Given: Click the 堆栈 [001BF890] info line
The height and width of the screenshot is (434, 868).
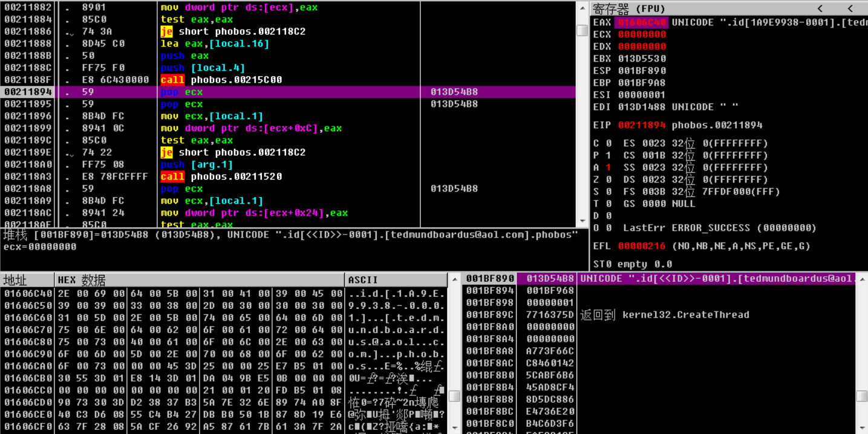Looking at the screenshot, I should pos(291,235).
